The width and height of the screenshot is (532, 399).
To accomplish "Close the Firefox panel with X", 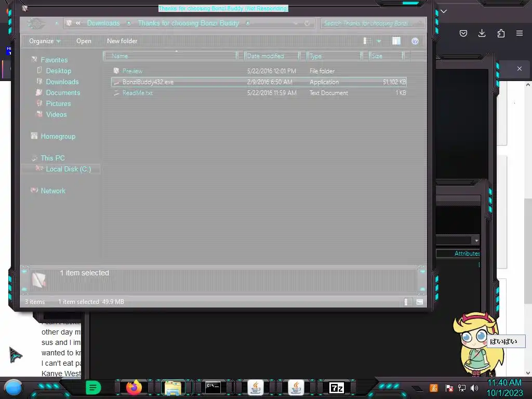I will click(x=520, y=69).
